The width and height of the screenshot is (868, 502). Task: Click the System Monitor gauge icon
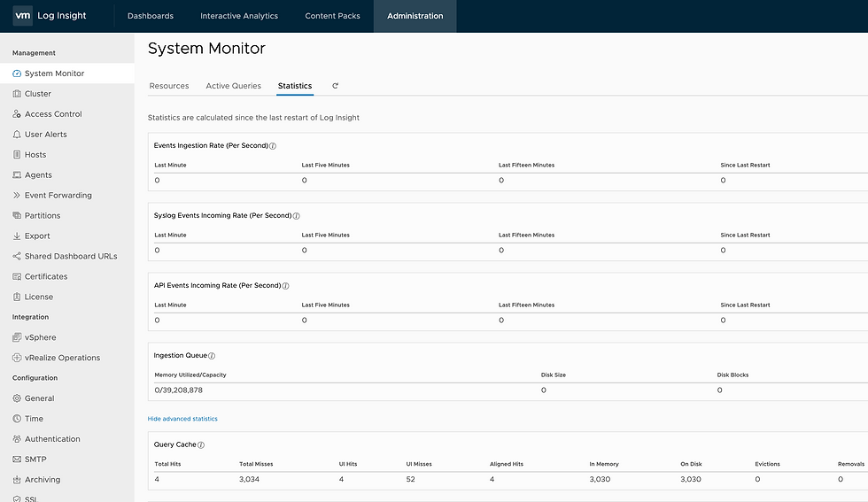[17, 73]
